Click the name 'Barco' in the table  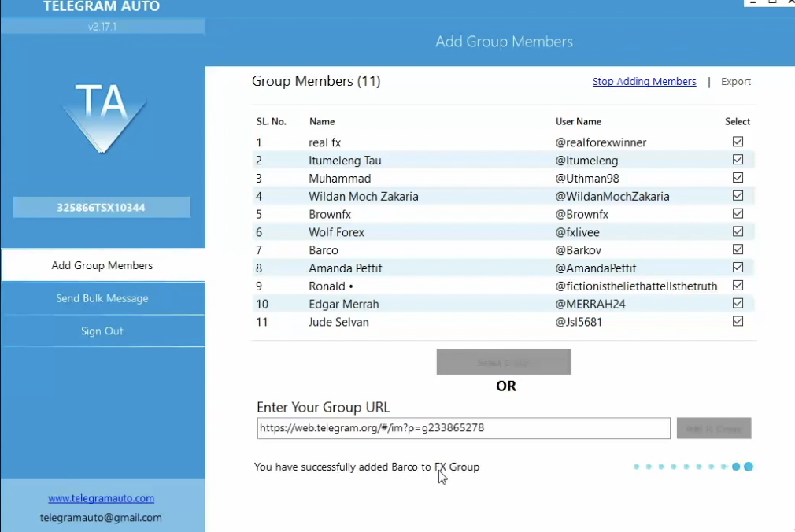[x=323, y=250]
